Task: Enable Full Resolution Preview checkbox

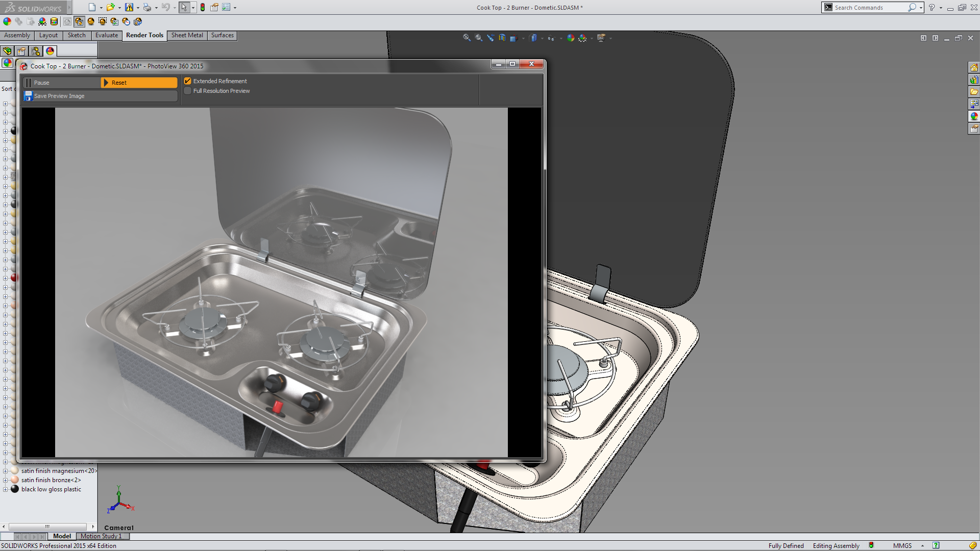Action: [188, 91]
